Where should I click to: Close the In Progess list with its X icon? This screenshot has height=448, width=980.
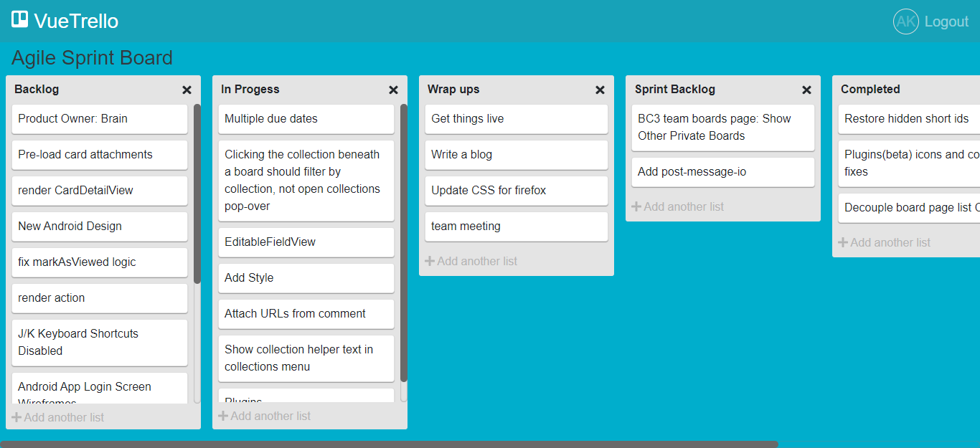click(x=393, y=90)
